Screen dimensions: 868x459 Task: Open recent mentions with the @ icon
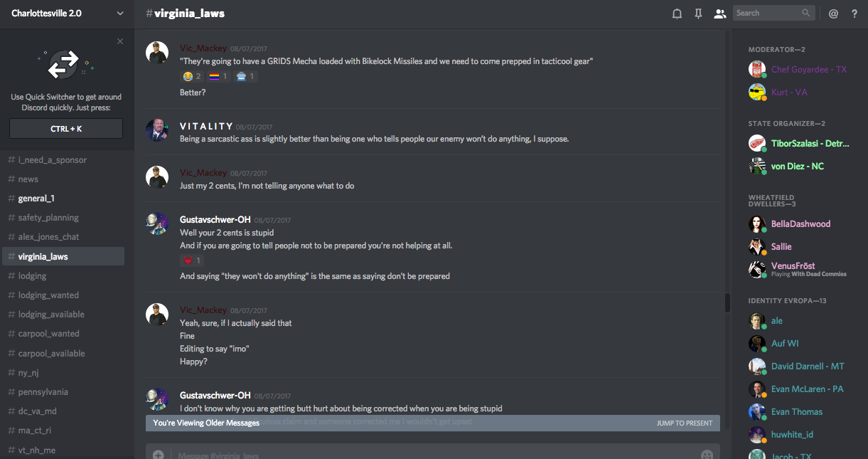click(833, 14)
